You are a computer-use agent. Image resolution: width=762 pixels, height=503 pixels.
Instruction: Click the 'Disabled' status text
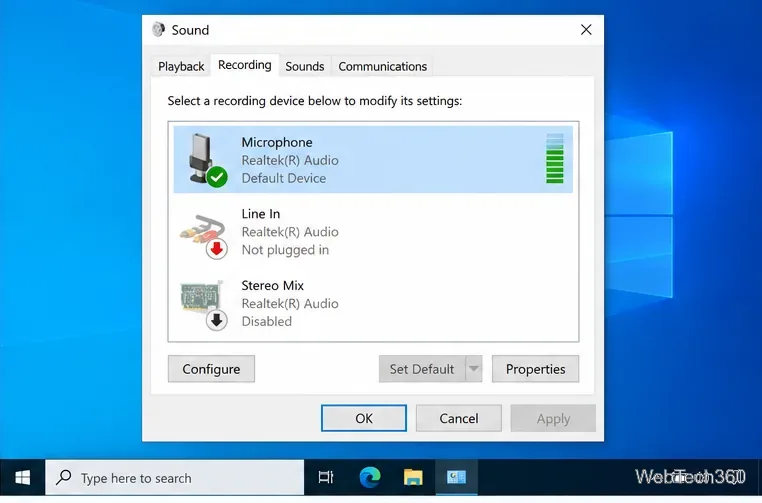tap(267, 321)
